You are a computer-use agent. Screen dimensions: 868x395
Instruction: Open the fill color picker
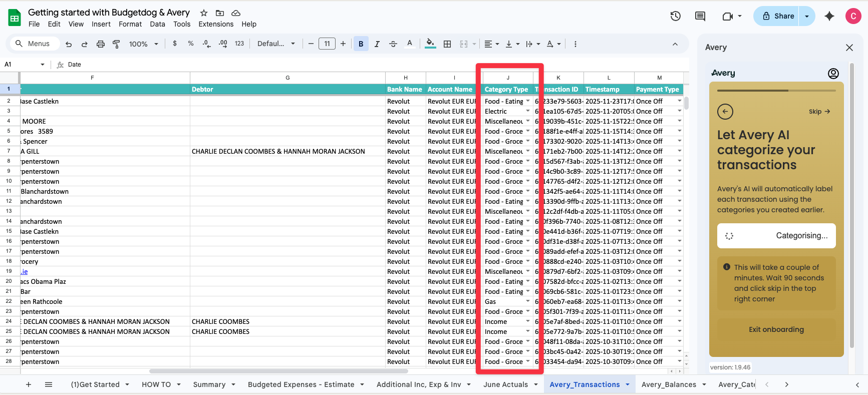click(x=430, y=44)
